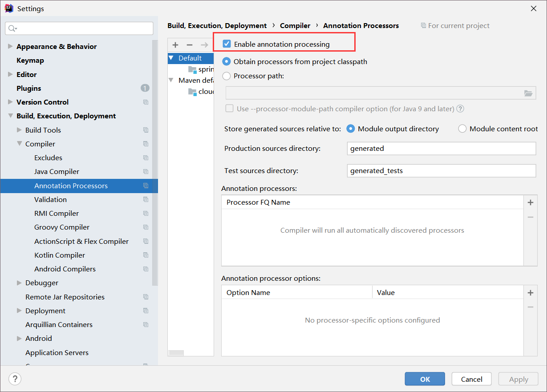Expand the Deployment node

19,311
